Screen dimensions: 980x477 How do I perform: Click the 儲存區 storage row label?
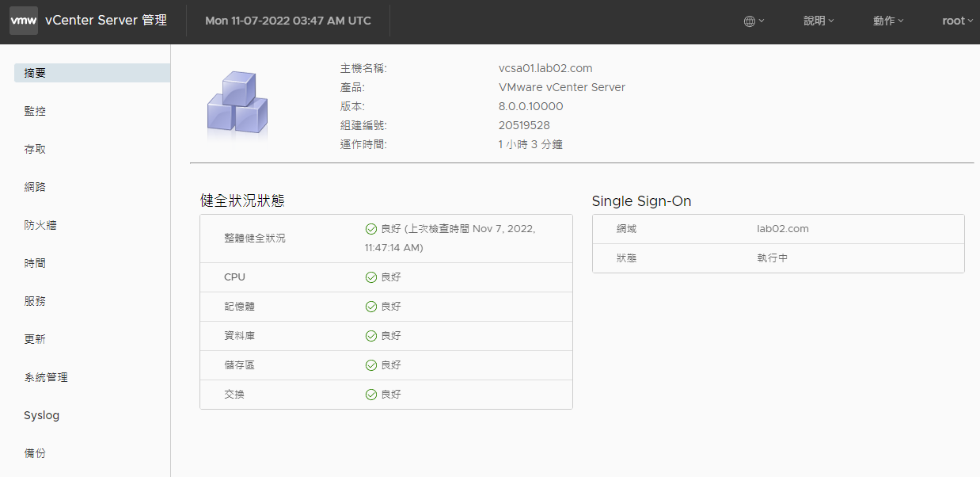click(239, 365)
